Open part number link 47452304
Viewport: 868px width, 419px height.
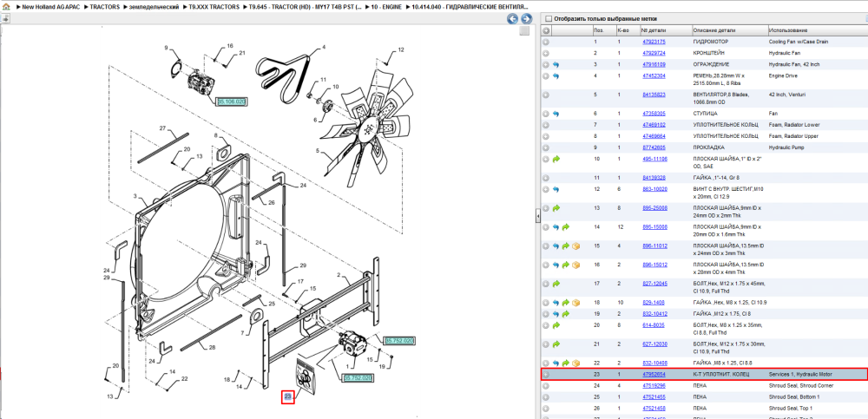tap(654, 75)
